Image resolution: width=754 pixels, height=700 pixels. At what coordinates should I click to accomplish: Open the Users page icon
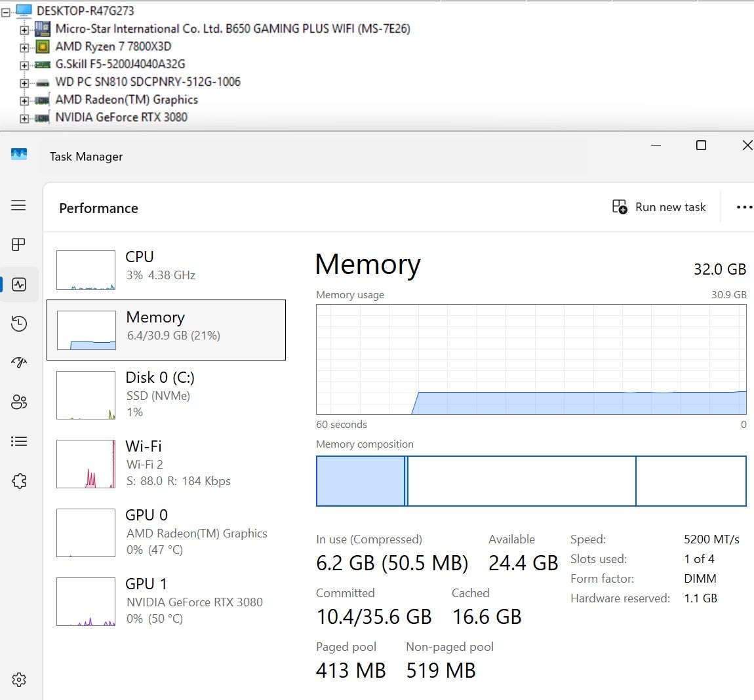click(x=19, y=402)
